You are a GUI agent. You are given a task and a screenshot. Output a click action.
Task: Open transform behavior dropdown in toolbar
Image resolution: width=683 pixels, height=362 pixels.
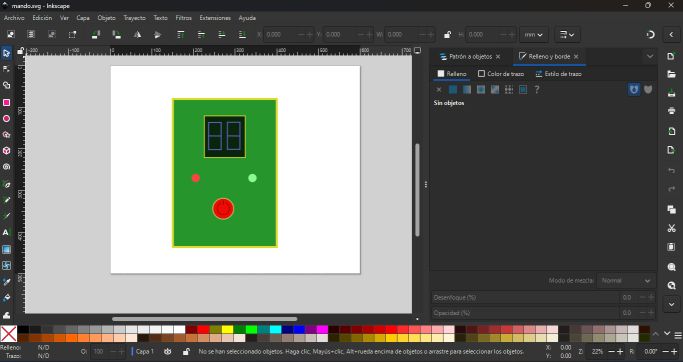pos(567,34)
